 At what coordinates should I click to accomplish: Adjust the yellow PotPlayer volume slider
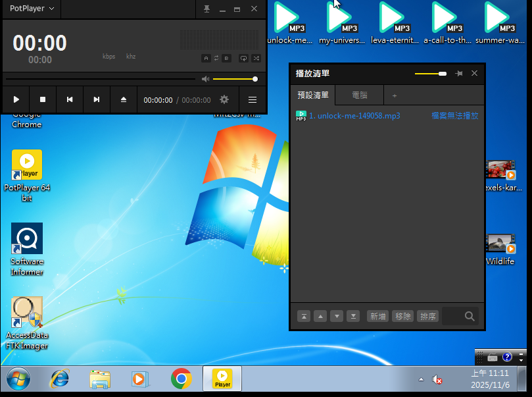(x=235, y=79)
